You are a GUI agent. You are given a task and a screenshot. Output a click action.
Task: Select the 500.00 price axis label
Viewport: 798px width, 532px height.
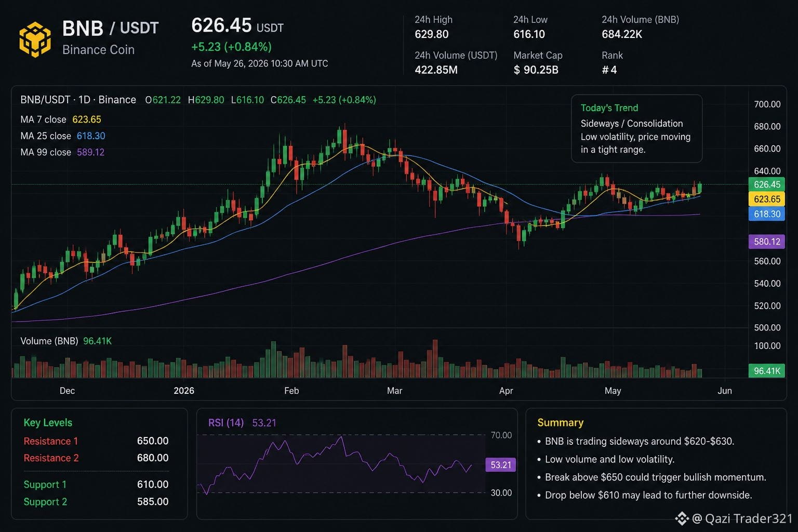coord(767,328)
